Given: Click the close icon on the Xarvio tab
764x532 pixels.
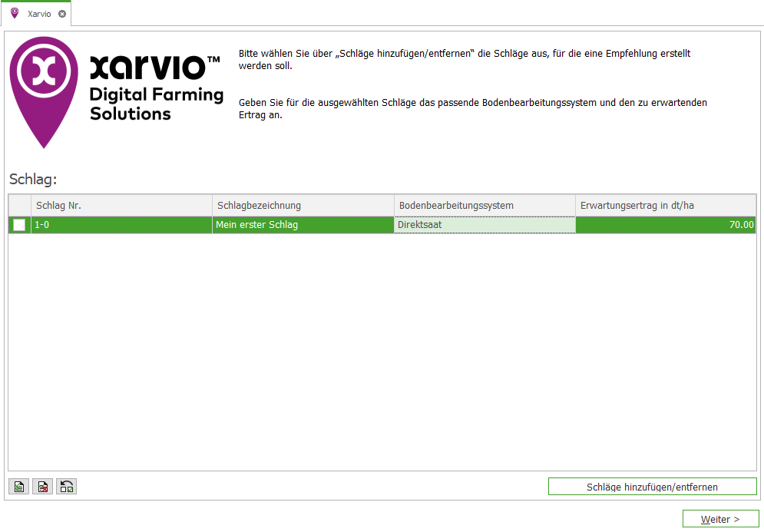Looking at the screenshot, I should point(62,12).
